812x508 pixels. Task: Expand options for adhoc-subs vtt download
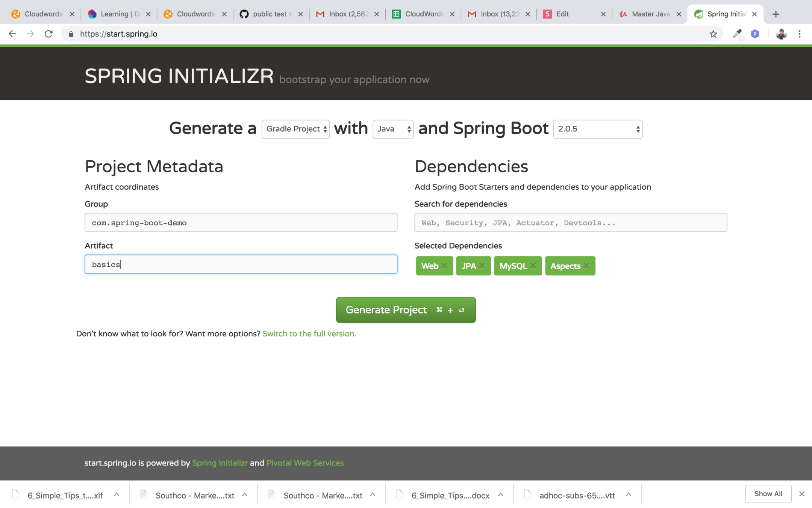pyautogui.click(x=629, y=494)
